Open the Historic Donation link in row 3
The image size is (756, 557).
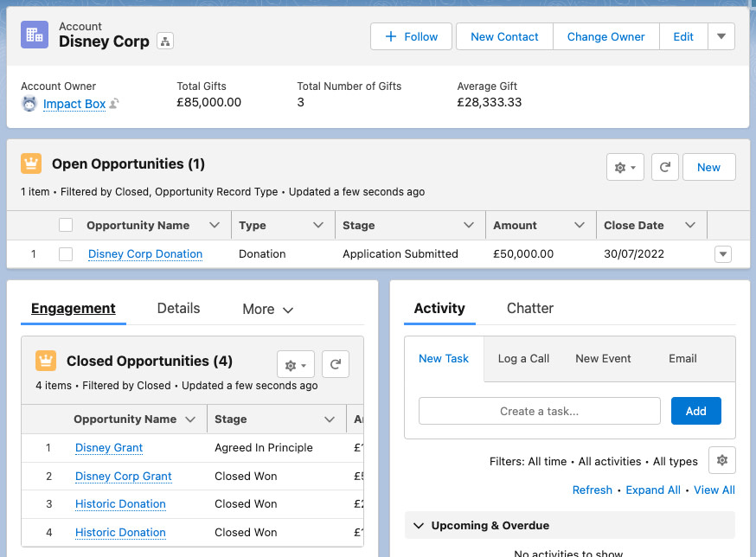click(x=120, y=504)
